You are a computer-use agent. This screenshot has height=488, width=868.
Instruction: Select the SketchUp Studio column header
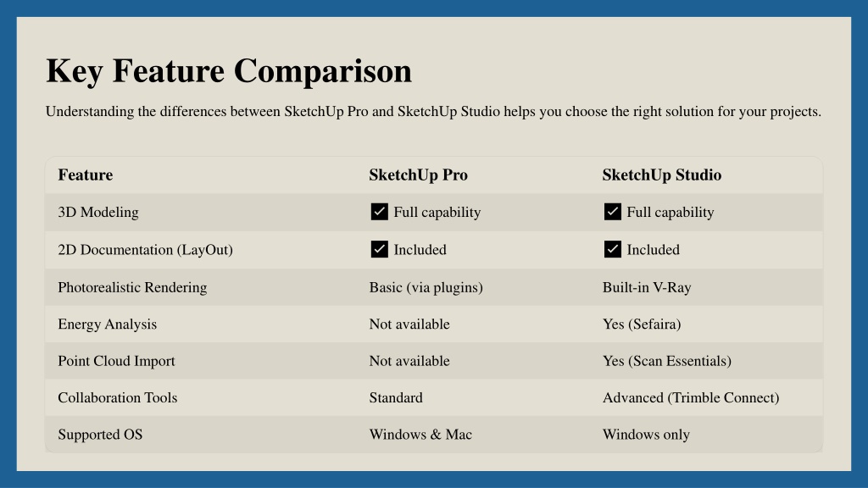[x=661, y=175]
